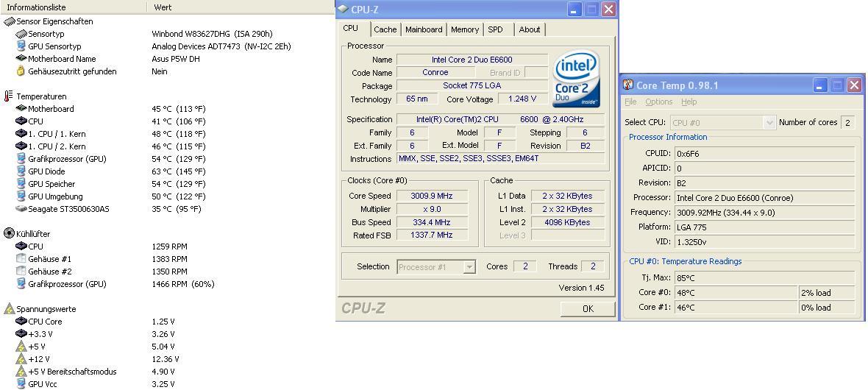Click the OK button in CPU-Z
The height and width of the screenshot is (390, 868).
[588, 309]
